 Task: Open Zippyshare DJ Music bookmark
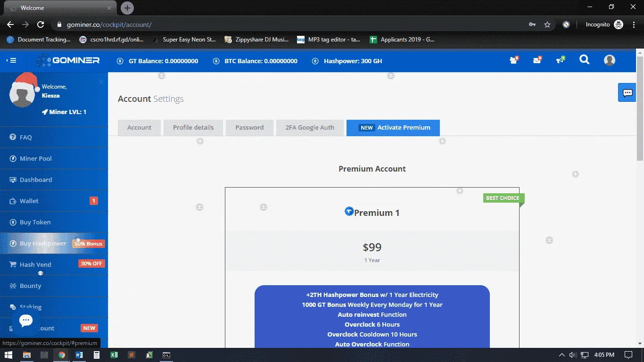click(x=257, y=40)
